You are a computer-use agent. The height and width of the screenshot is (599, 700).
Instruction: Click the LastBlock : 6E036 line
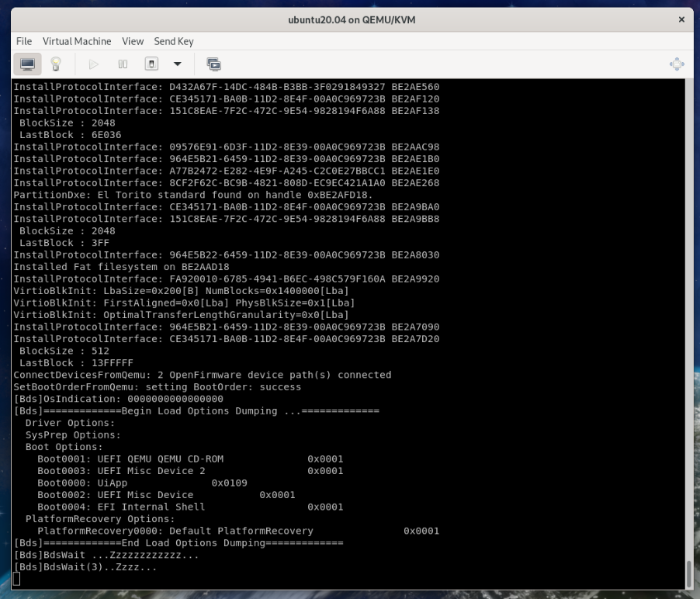(x=70, y=135)
